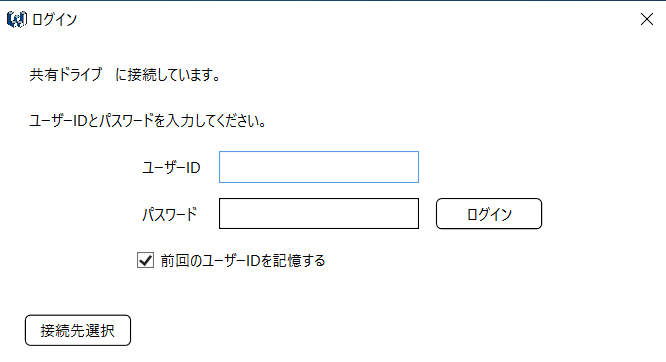
Task: Click the ログイン button
Action: 489,214
